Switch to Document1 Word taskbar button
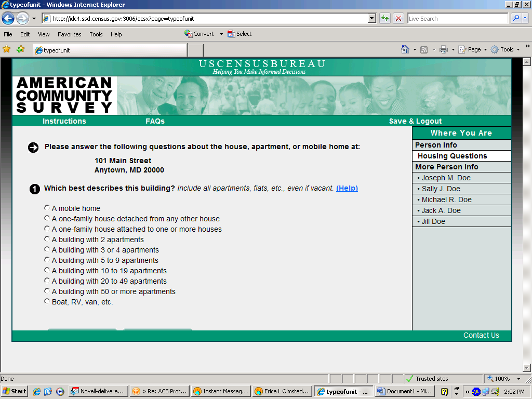Screen dimensions: 532x399 [x=404, y=391]
